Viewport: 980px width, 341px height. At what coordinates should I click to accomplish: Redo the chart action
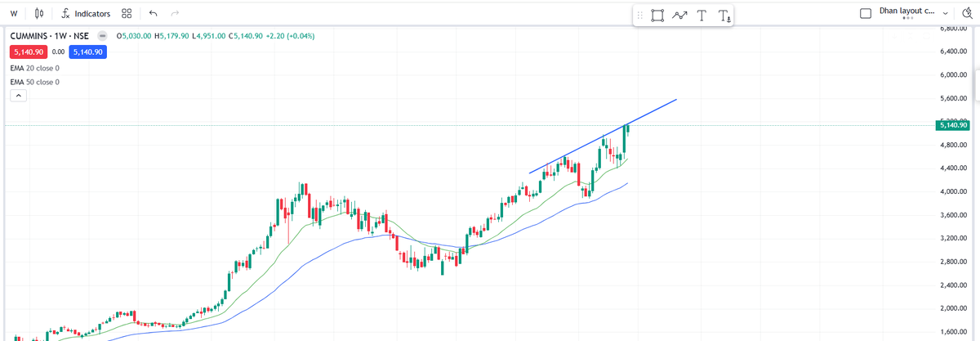click(x=175, y=14)
